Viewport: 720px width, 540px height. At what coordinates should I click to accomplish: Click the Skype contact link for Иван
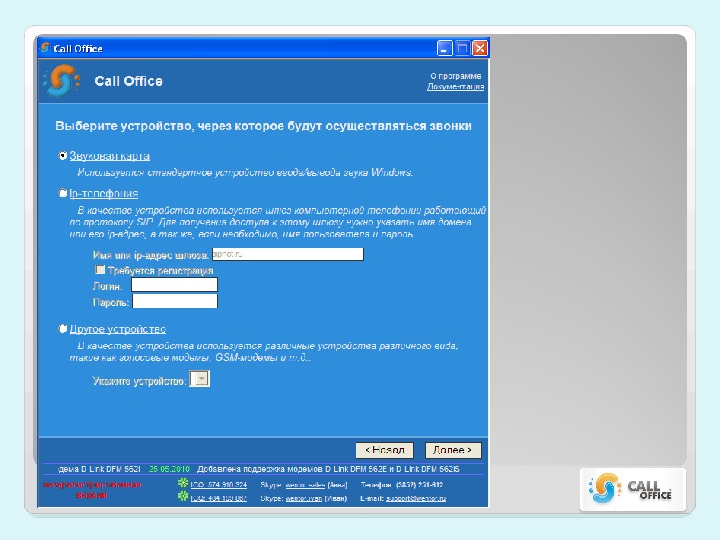304,499
